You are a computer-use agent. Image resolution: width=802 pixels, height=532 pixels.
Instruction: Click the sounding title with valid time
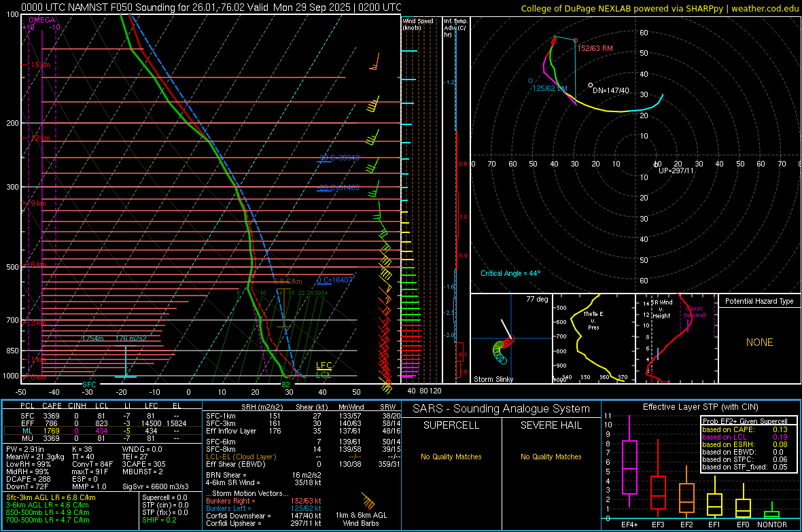211,7
